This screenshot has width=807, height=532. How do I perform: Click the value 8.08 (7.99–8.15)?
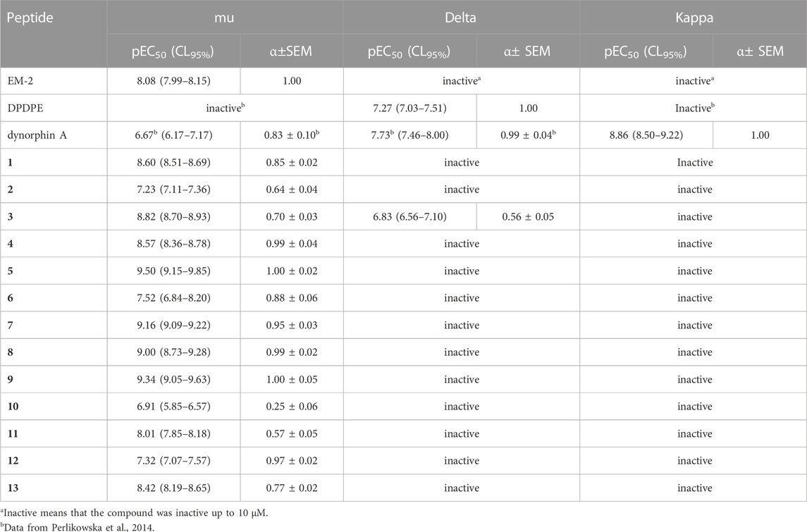coord(173,81)
